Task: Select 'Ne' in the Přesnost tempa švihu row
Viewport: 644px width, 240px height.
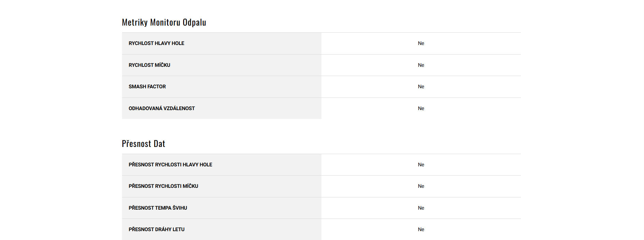Action: pos(421,208)
